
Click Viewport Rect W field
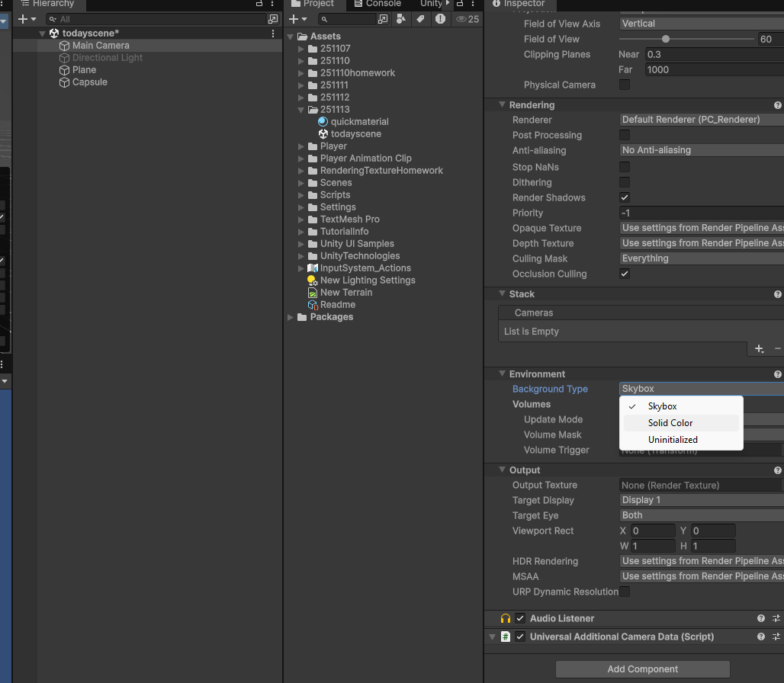(x=653, y=546)
